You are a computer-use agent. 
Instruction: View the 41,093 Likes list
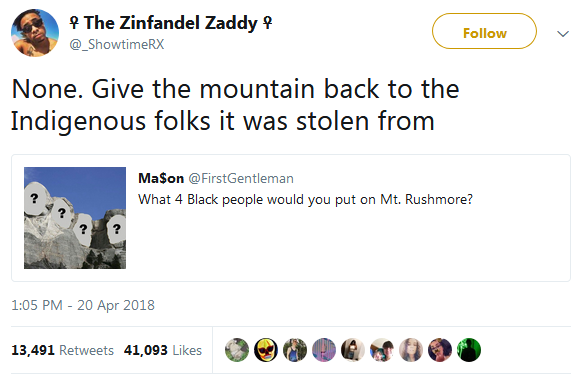click(x=163, y=350)
